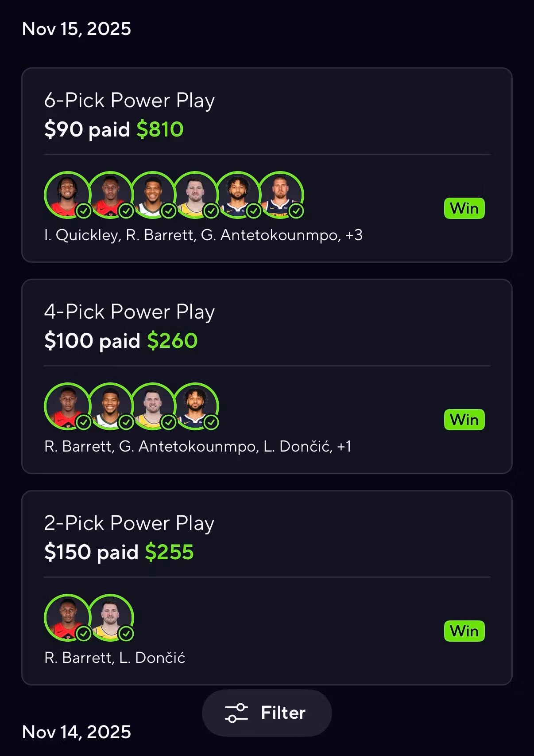Click the Filter sliders icon
The image size is (534, 756).
point(236,713)
